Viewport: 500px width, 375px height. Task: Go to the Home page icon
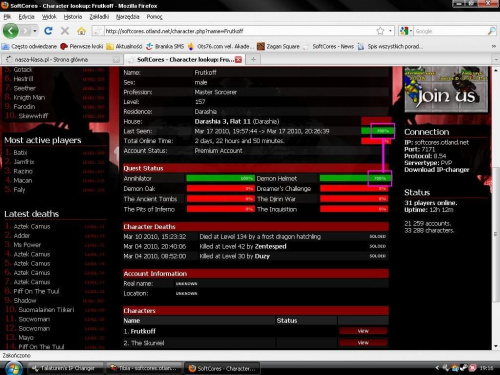point(81,31)
